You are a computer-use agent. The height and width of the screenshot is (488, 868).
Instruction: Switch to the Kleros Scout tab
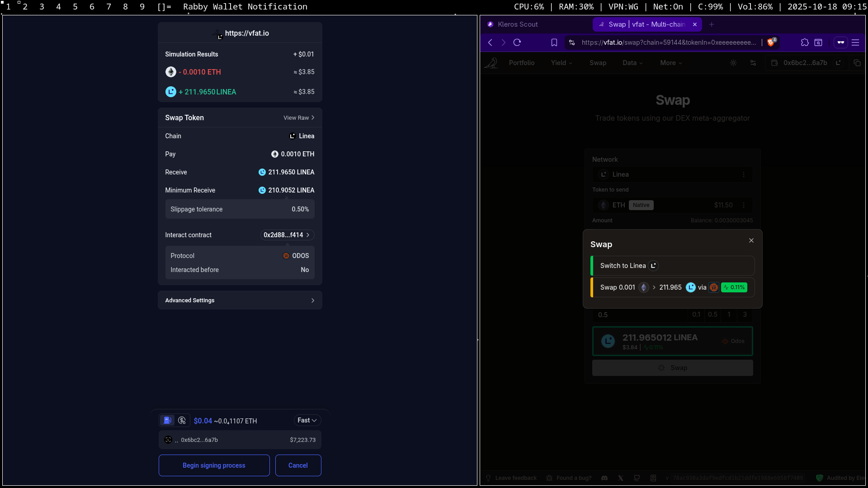pos(517,24)
